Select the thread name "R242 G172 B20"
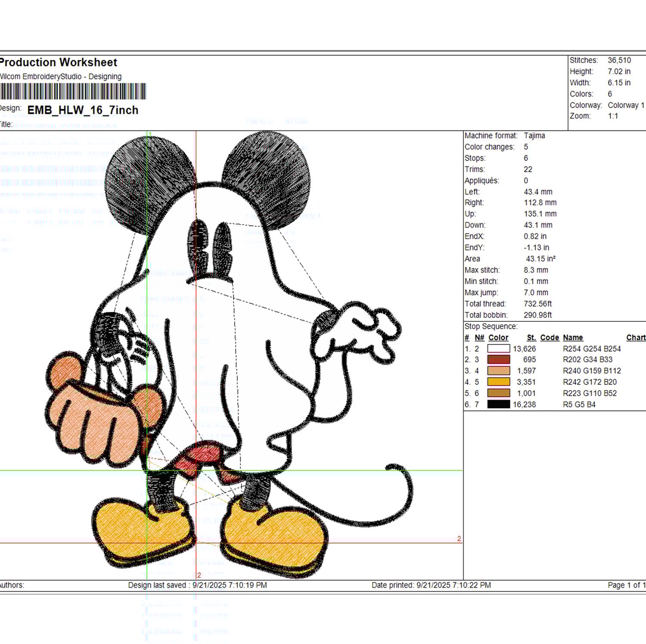Viewport: 646px width, 644px height. pos(590,382)
